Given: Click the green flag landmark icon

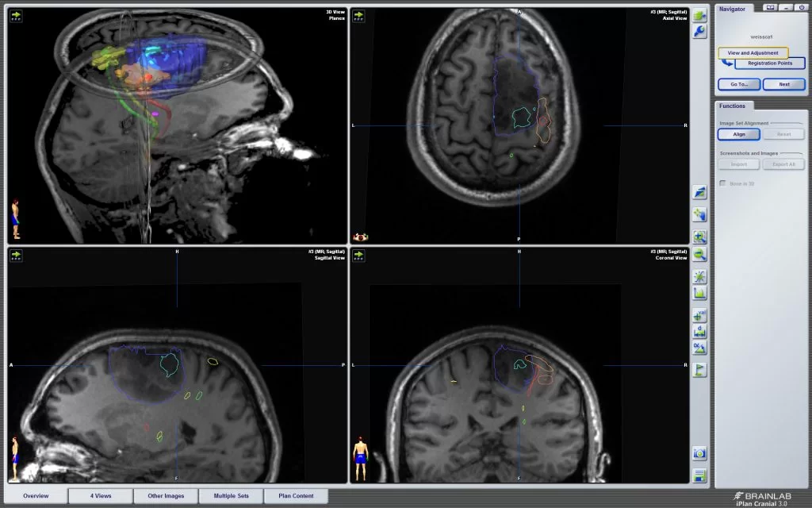Looking at the screenshot, I should pos(699,369).
